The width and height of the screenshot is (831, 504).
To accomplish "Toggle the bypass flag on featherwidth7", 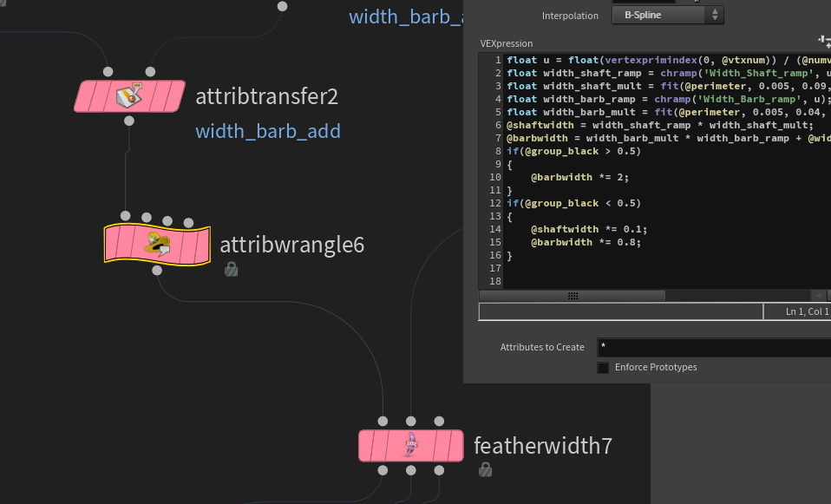I will (367, 445).
